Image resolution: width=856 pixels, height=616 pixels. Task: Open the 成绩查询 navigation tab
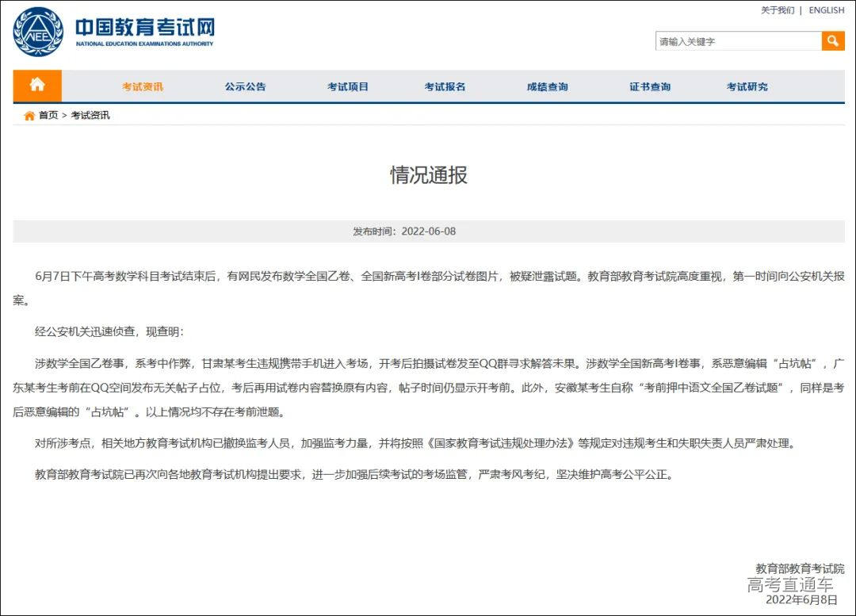click(547, 87)
